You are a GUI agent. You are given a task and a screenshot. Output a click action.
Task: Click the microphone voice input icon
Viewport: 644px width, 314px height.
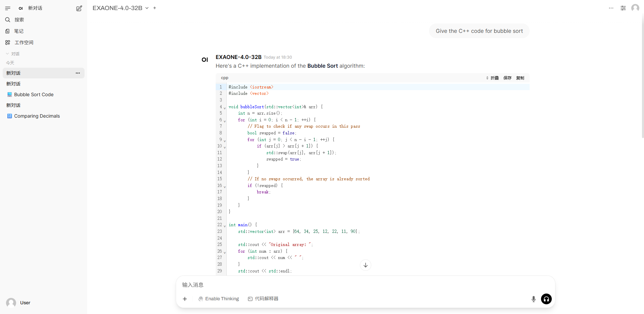coord(533,299)
